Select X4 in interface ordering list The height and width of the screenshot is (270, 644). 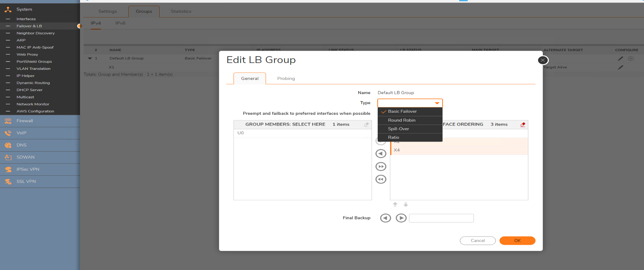tap(459, 150)
